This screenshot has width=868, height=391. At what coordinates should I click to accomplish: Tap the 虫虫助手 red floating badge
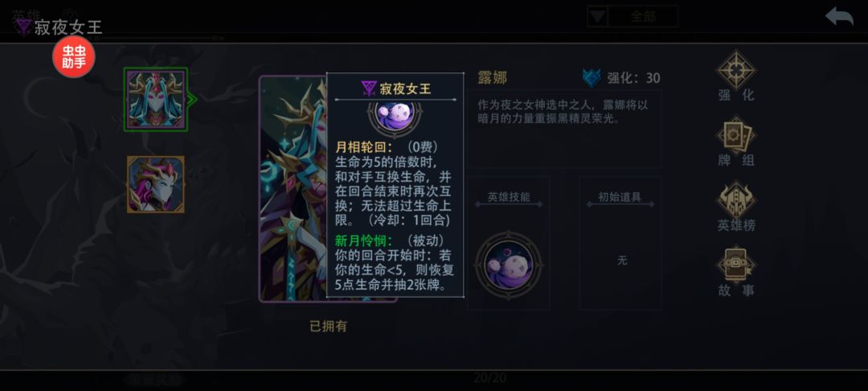[x=74, y=57]
